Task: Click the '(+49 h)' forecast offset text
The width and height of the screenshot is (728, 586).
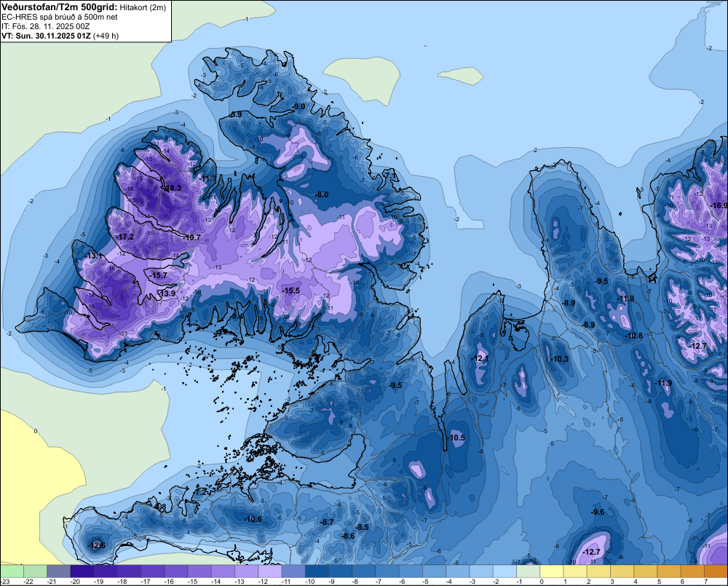Action: [106, 36]
